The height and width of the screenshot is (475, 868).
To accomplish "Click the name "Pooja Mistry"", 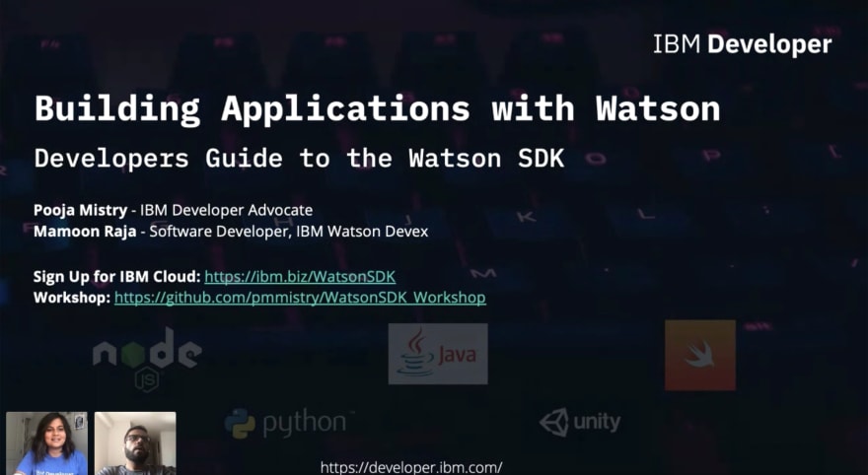I will tap(81, 210).
